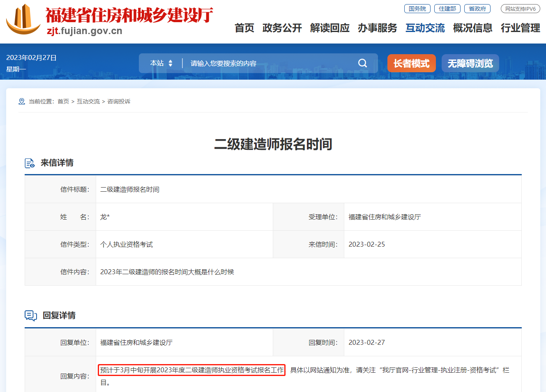Image resolution: width=546 pixels, height=392 pixels.
Task: Click the search magnifier icon
Action: pos(362,63)
